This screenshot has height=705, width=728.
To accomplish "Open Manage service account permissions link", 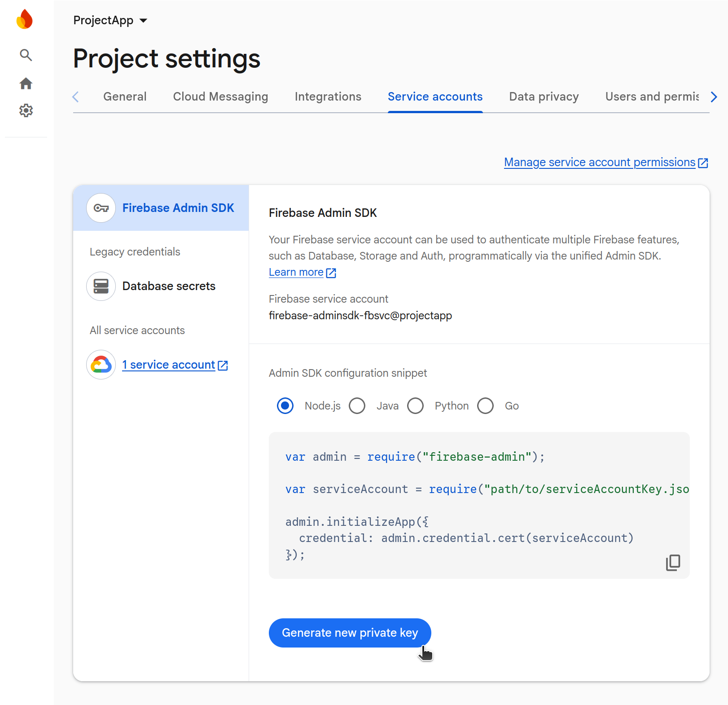I will click(600, 162).
